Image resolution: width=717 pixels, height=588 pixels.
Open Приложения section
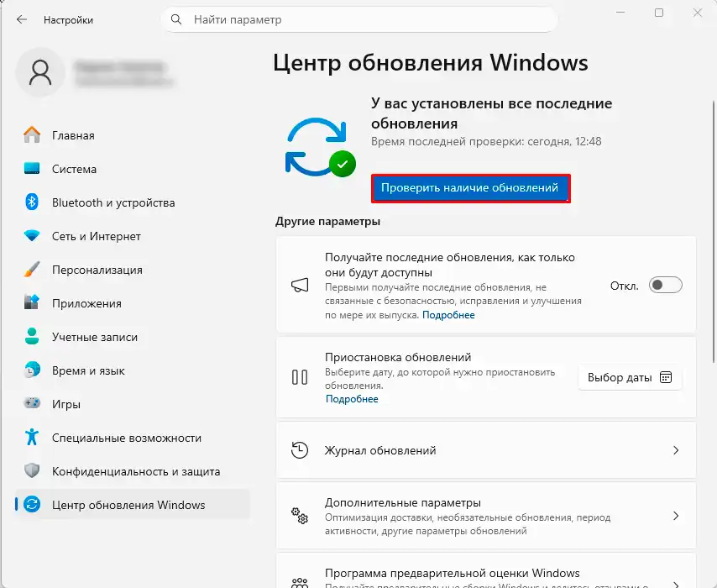pos(133,303)
